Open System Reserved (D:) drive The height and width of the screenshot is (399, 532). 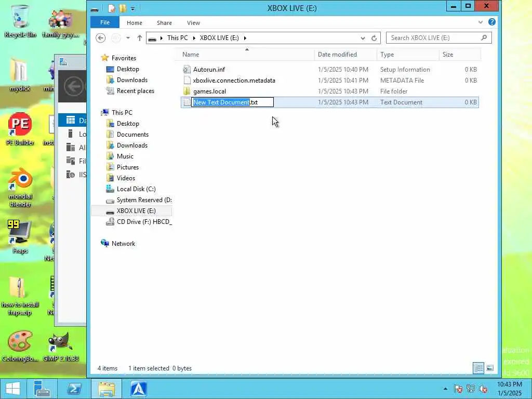tap(144, 200)
